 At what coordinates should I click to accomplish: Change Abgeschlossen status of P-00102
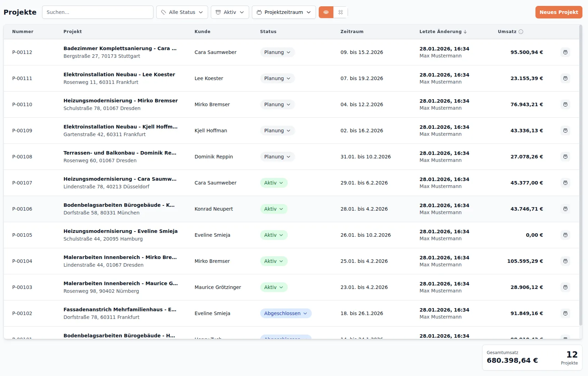pyautogui.click(x=286, y=313)
